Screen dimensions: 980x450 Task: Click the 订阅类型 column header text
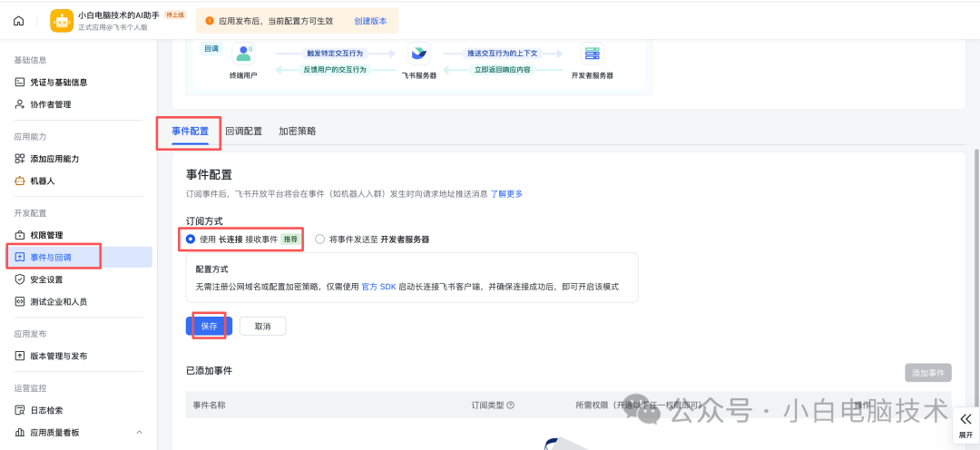487,405
